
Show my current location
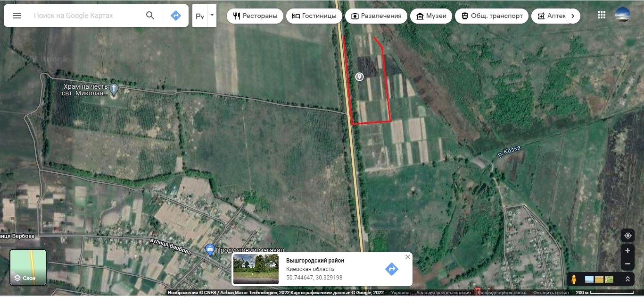[x=627, y=236]
